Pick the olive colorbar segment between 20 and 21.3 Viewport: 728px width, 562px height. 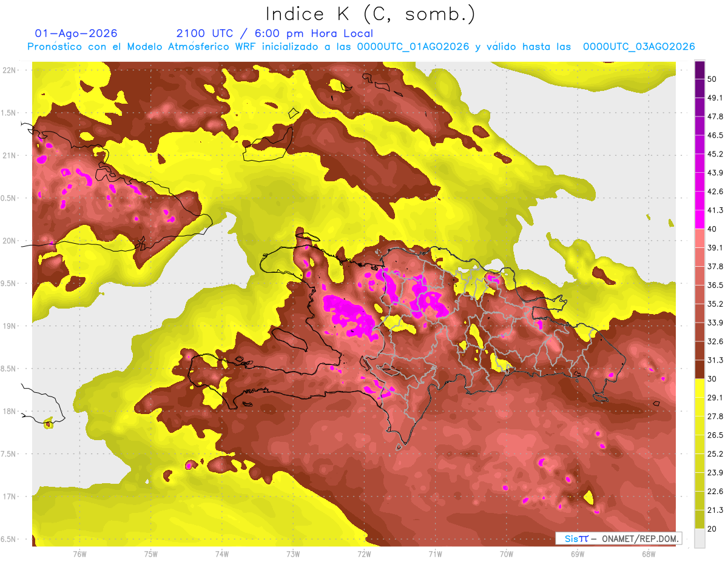pos(699,519)
